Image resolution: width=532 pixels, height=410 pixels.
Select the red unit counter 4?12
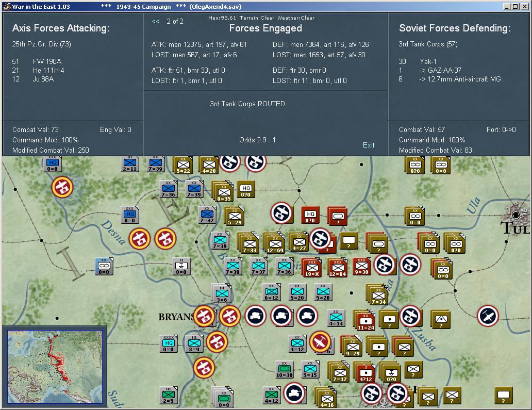pyautogui.click(x=365, y=373)
